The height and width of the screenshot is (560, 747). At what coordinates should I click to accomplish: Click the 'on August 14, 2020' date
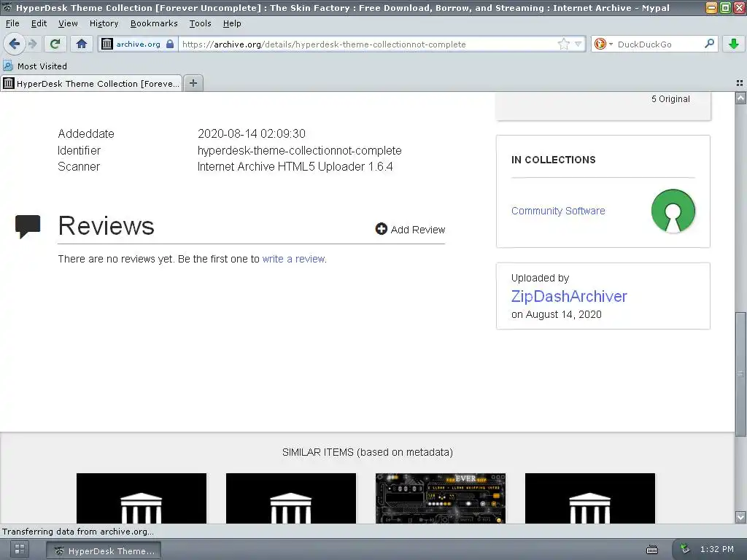coord(557,314)
